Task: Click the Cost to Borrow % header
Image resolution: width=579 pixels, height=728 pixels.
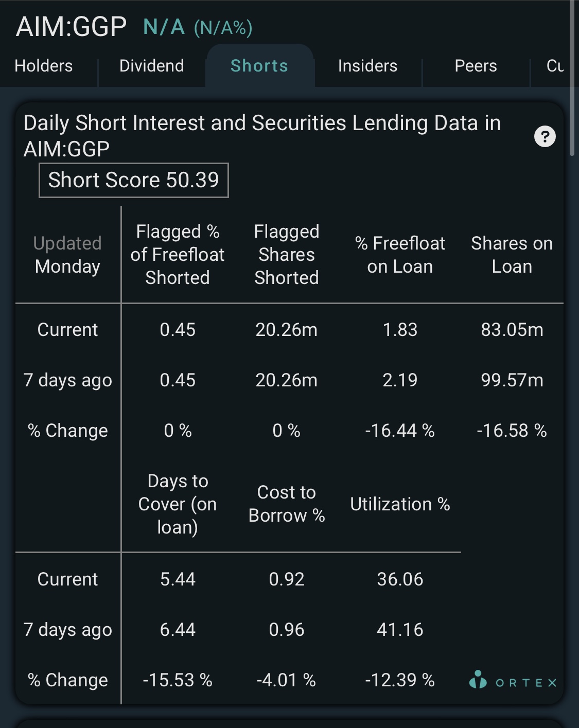Action: pyautogui.click(x=287, y=504)
